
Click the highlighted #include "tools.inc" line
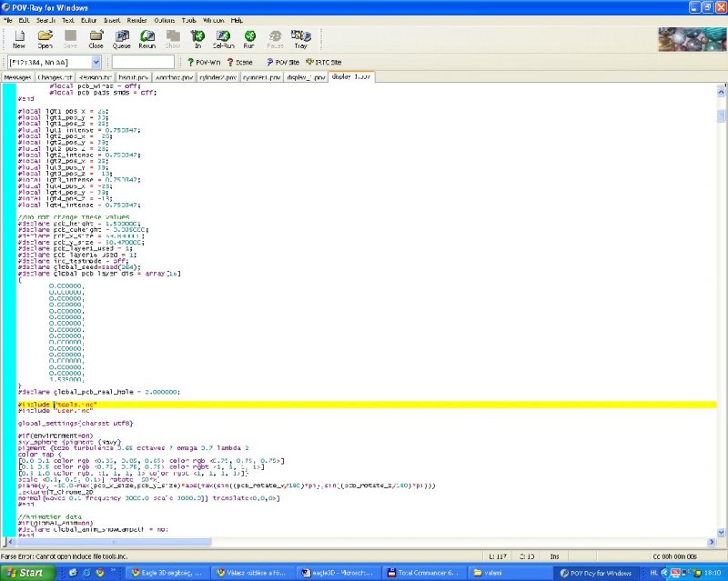pyautogui.click(x=367, y=405)
